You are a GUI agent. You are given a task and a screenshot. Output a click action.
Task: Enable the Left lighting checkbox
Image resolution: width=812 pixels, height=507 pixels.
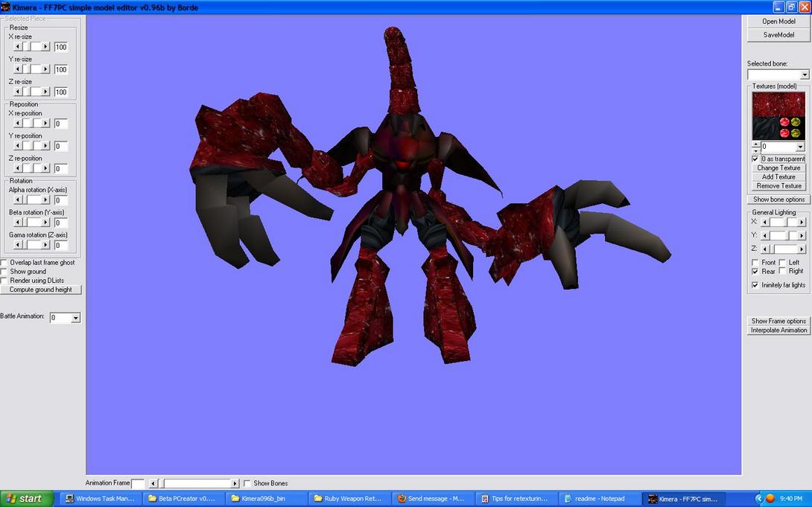tap(782, 263)
